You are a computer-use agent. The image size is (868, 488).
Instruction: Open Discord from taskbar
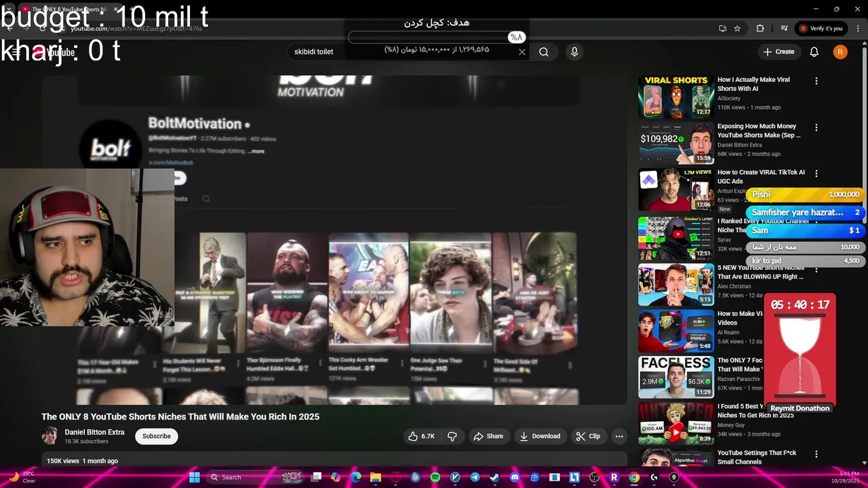(x=515, y=477)
